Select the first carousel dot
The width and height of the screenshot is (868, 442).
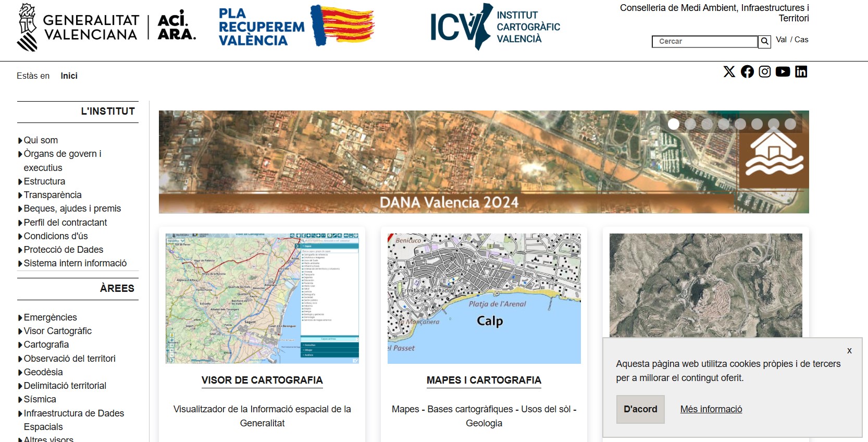click(674, 124)
